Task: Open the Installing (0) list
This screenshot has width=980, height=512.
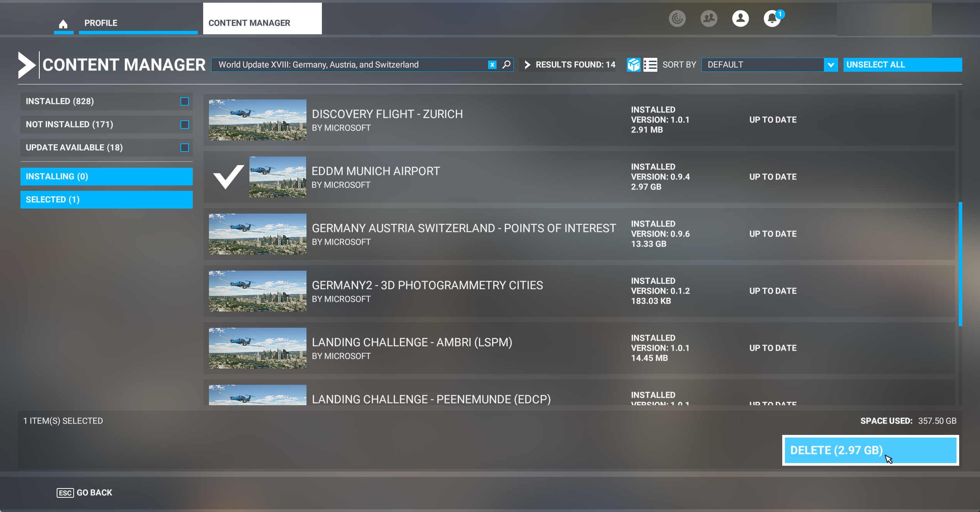Action: click(x=106, y=177)
